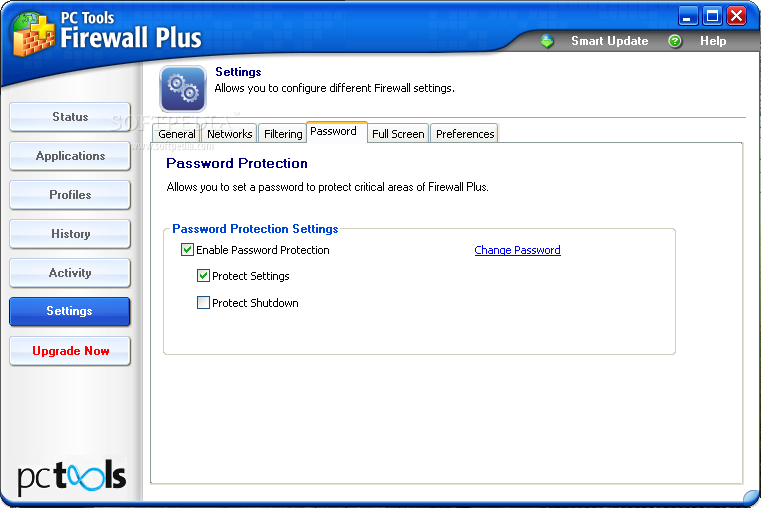The width and height of the screenshot is (761, 508).
Task: Go to the Preferences tab
Action: [465, 134]
